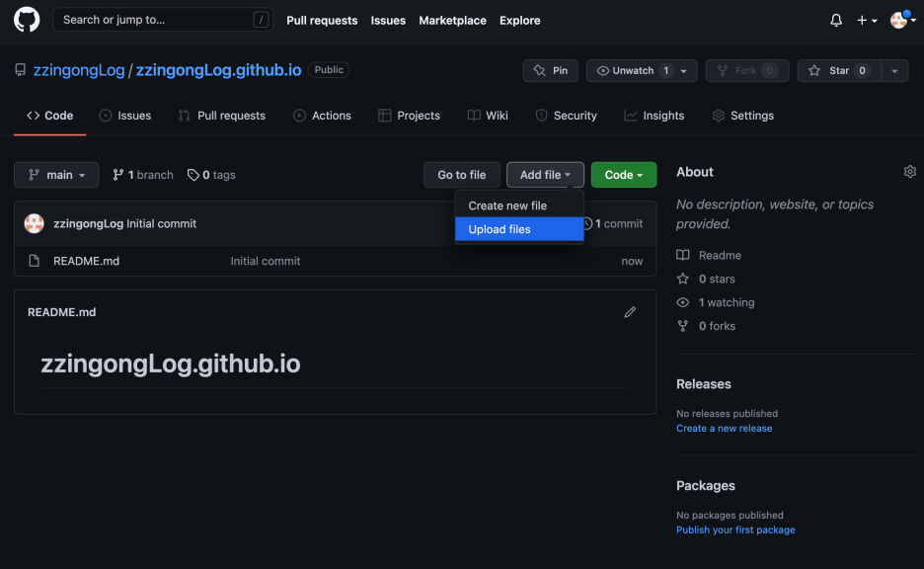Open the 1 commit history link

click(613, 223)
